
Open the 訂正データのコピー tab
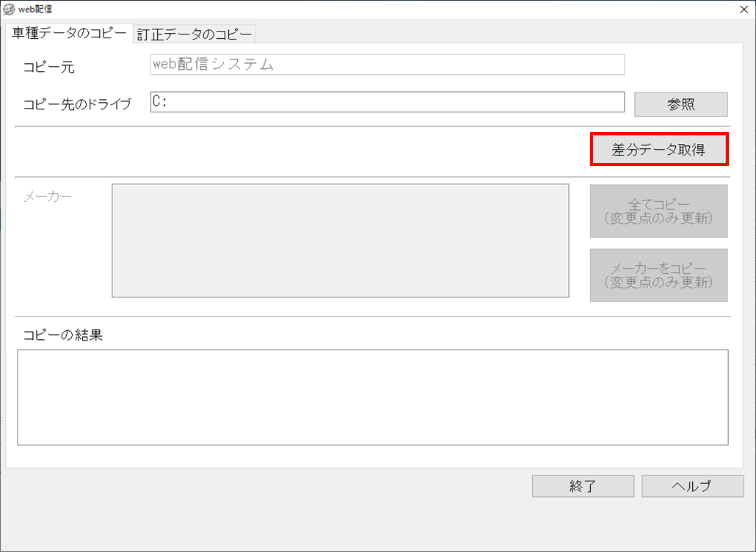[x=195, y=34]
